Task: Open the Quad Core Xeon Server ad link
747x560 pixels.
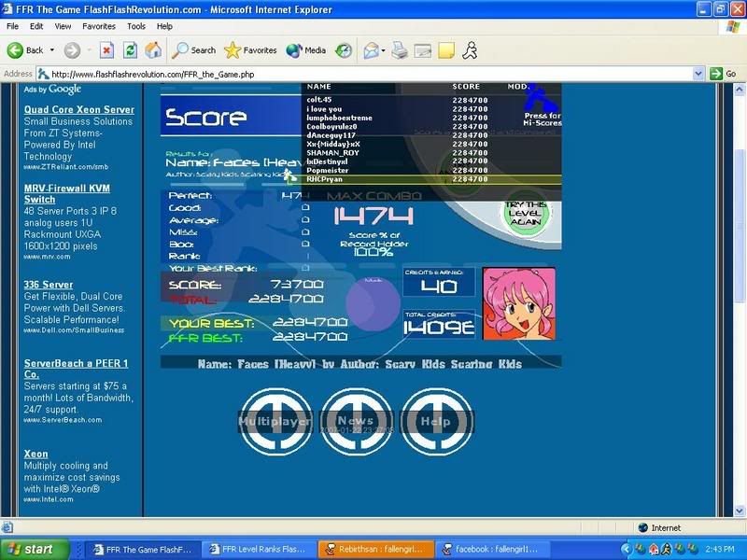Action: [x=79, y=109]
